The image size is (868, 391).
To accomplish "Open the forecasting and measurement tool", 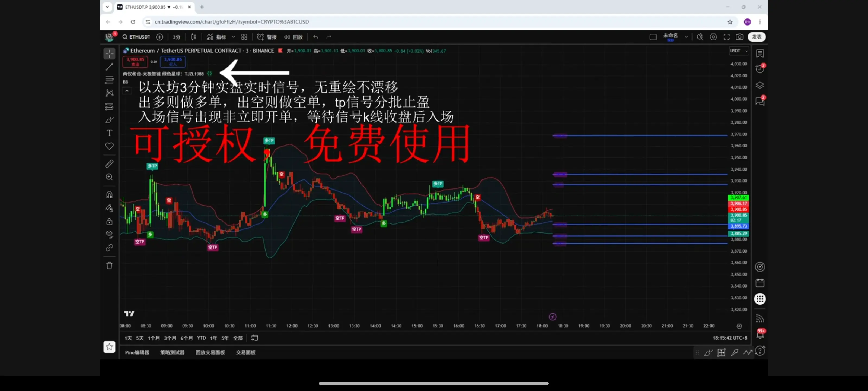I will click(x=109, y=107).
